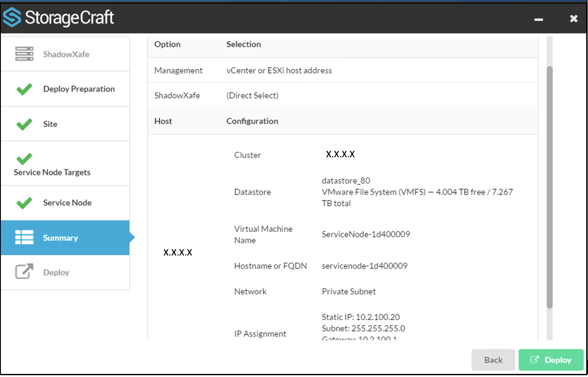This screenshot has width=588, height=377.
Task: Click the IP Assignment label
Action: [260, 334]
